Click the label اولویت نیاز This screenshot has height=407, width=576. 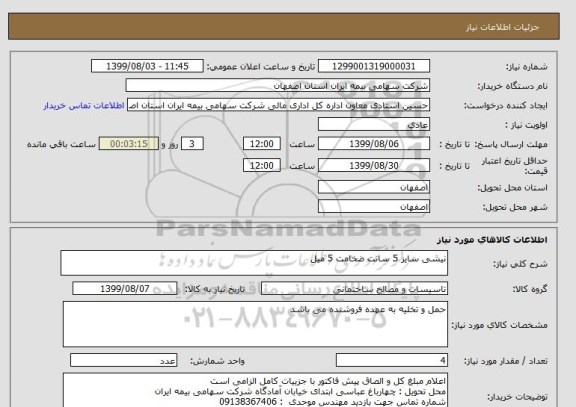coord(526,125)
